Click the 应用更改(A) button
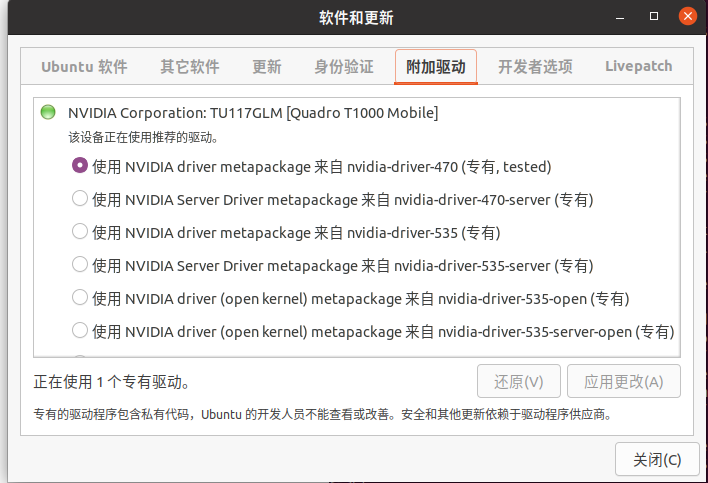Viewport: 708px width, 483px height. coord(624,381)
